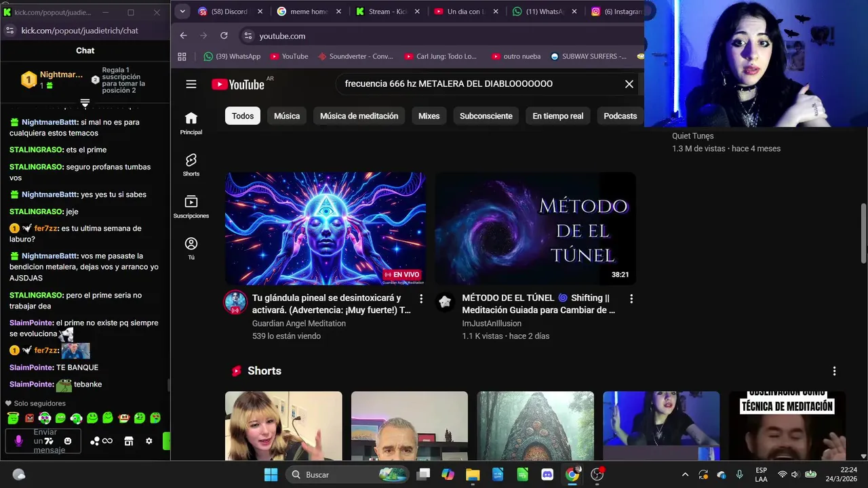Viewport: 868px width, 488px height.
Task: Switch to the meme home browser tab
Action: point(309,12)
